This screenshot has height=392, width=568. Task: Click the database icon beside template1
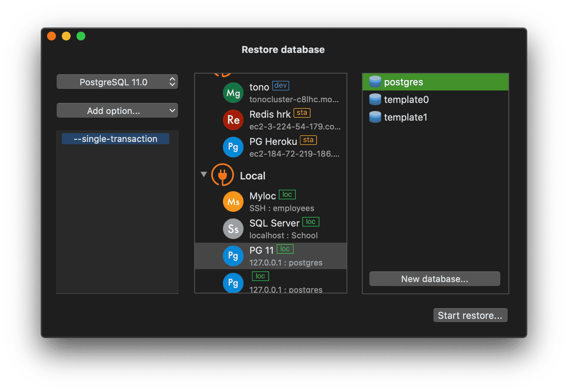pos(375,117)
